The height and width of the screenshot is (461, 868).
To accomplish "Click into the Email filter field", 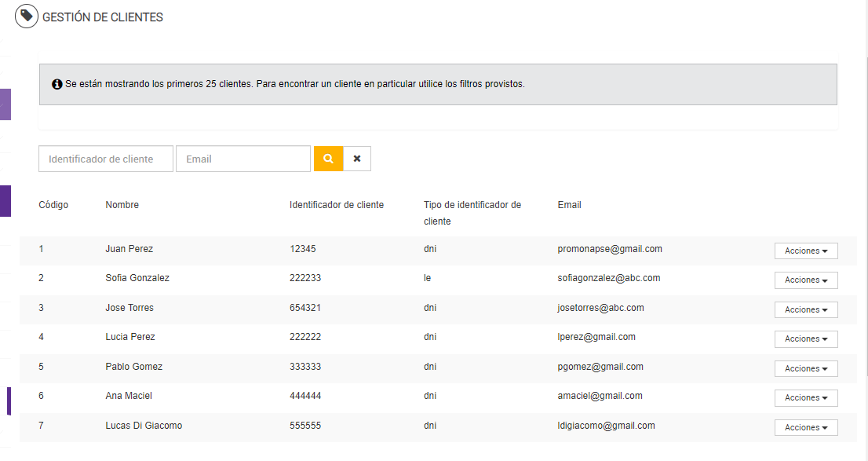I will [x=243, y=159].
